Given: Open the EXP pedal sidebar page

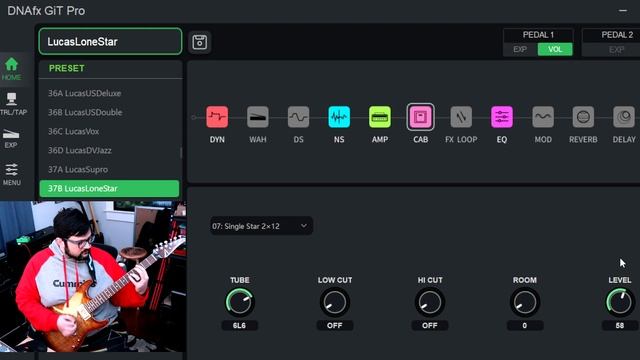Looking at the screenshot, I should click(11, 138).
